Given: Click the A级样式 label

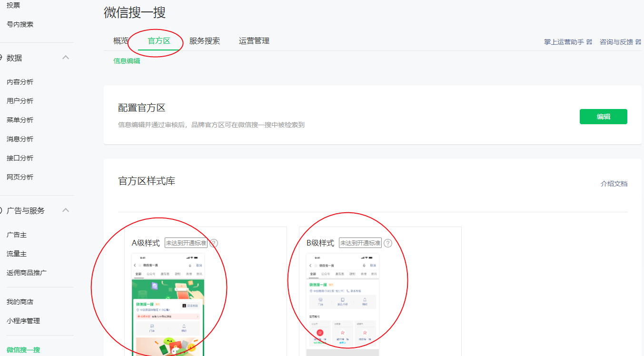Looking at the screenshot, I should (146, 243).
